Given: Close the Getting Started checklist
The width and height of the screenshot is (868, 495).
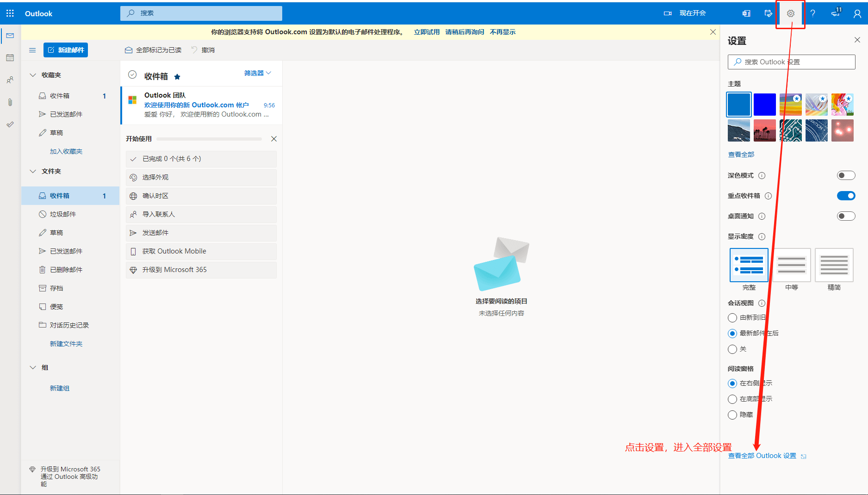Looking at the screenshot, I should pyautogui.click(x=274, y=139).
